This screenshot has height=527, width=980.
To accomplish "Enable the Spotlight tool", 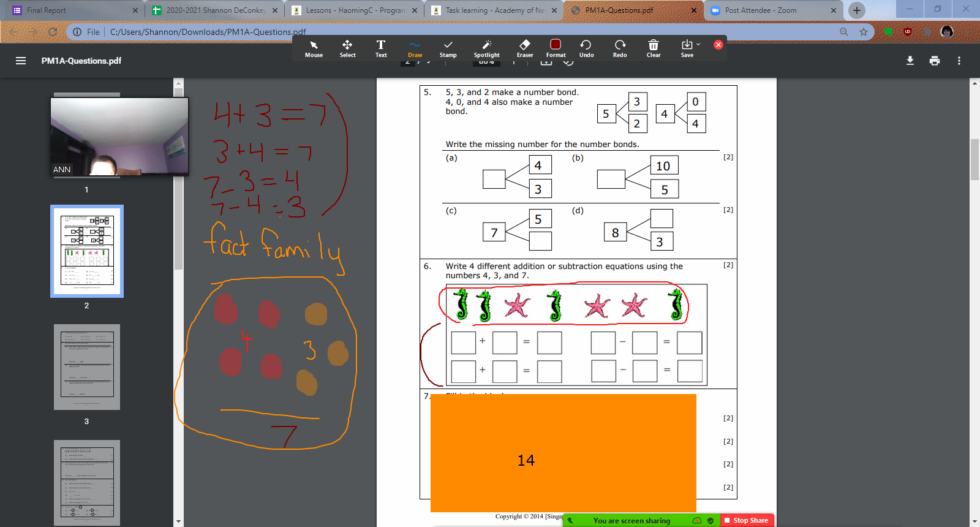I will pyautogui.click(x=487, y=48).
